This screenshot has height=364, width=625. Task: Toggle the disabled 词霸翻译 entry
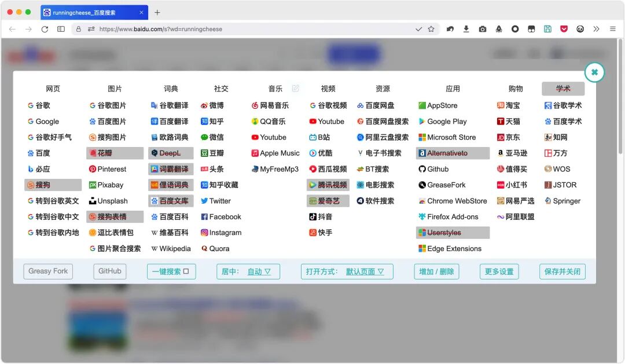(x=171, y=169)
